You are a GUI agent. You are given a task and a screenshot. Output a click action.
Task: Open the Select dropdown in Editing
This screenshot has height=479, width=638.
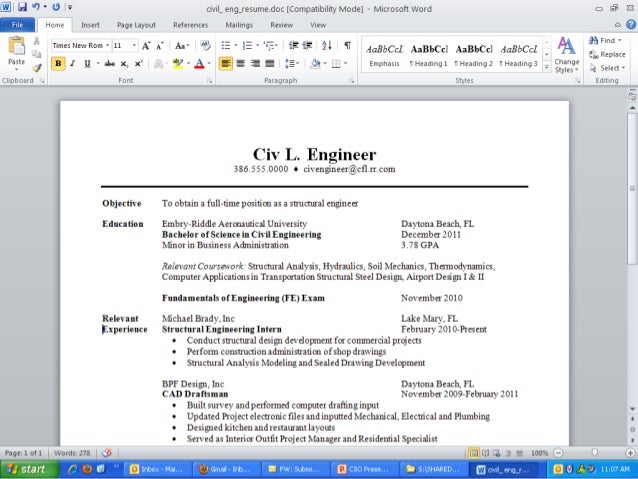point(607,68)
